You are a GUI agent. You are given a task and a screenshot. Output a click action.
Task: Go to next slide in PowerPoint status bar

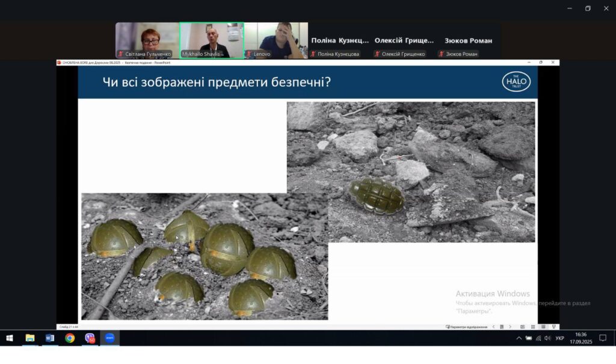(x=510, y=327)
